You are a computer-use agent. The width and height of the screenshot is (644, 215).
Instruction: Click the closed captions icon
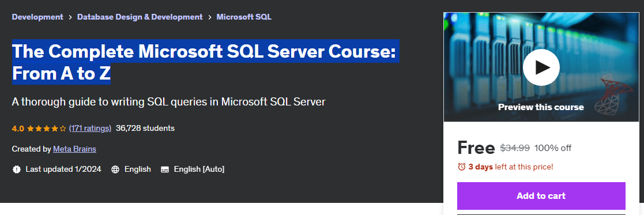[x=165, y=169]
